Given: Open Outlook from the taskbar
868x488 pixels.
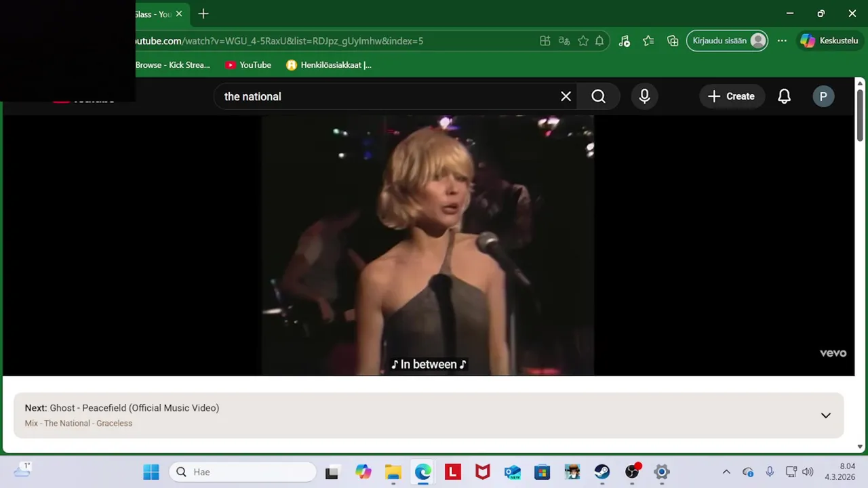Looking at the screenshot, I should coord(512,472).
